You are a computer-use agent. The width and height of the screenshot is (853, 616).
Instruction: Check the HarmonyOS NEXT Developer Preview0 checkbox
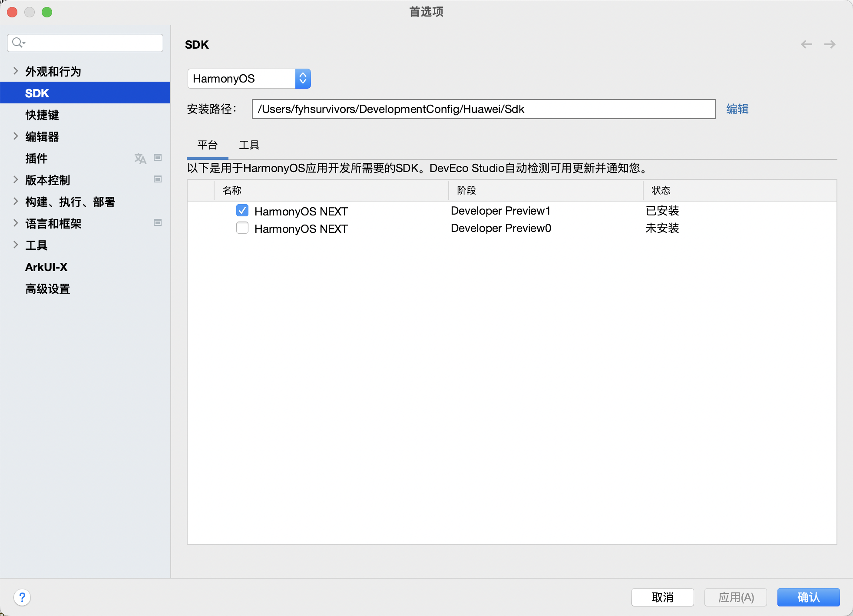pos(242,228)
